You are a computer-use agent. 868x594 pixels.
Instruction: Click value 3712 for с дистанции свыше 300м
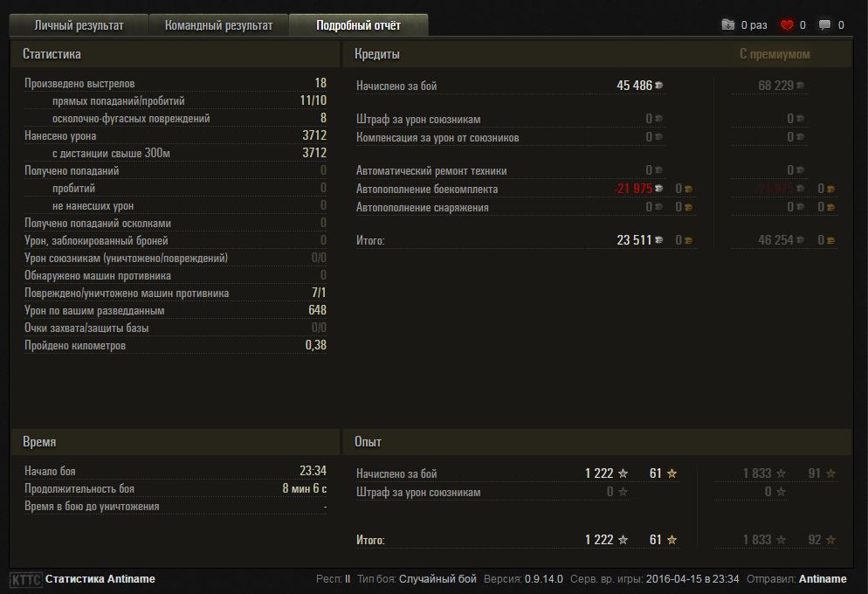click(x=314, y=153)
